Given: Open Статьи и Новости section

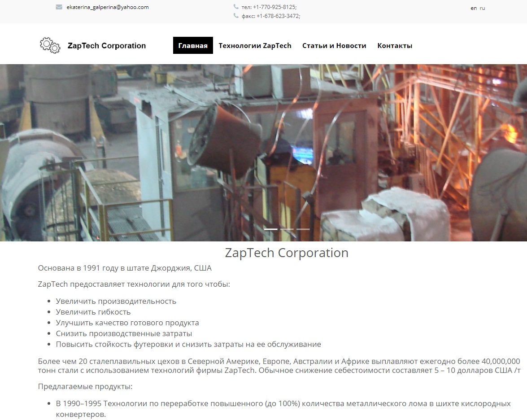Looking at the screenshot, I should click(334, 45).
